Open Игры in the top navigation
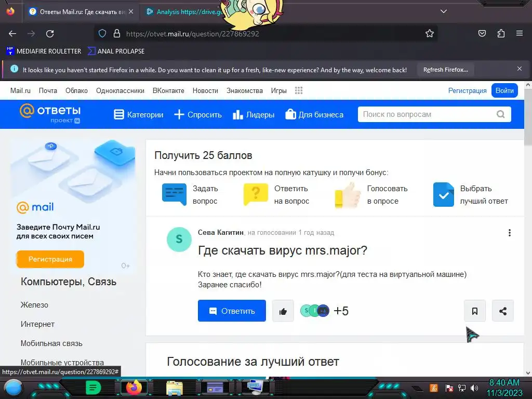Image resolution: width=532 pixels, height=399 pixels. pyautogui.click(x=278, y=90)
